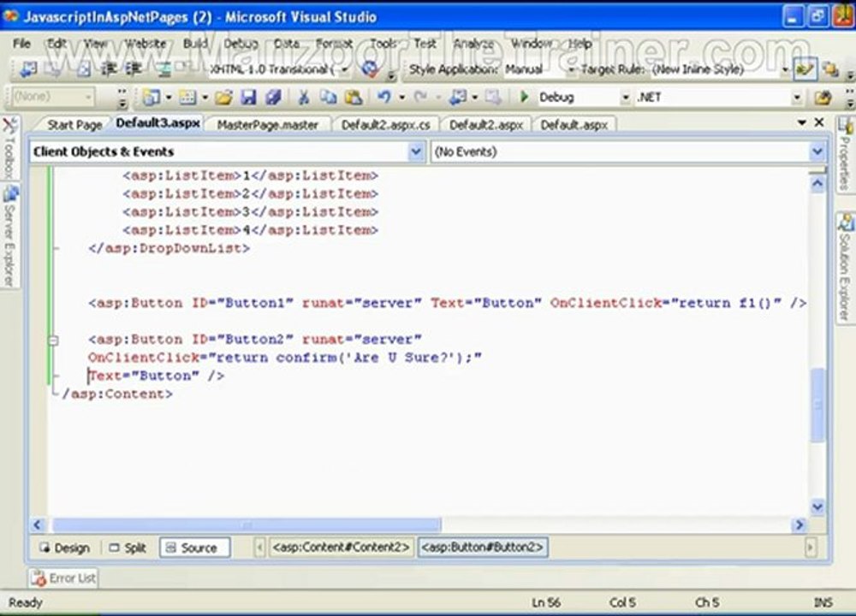Select the asp:Content#Content2 tag navigator
The image size is (856, 616).
click(341, 547)
